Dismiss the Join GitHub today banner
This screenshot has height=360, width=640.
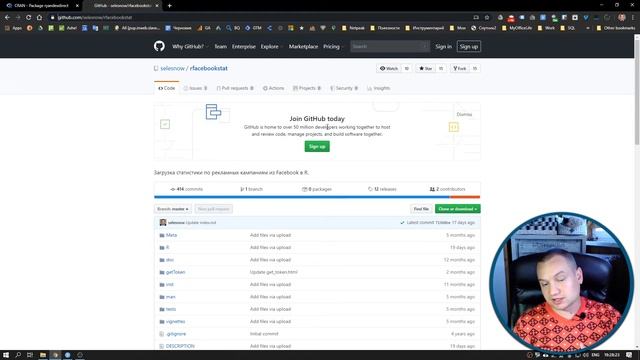click(464, 114)
